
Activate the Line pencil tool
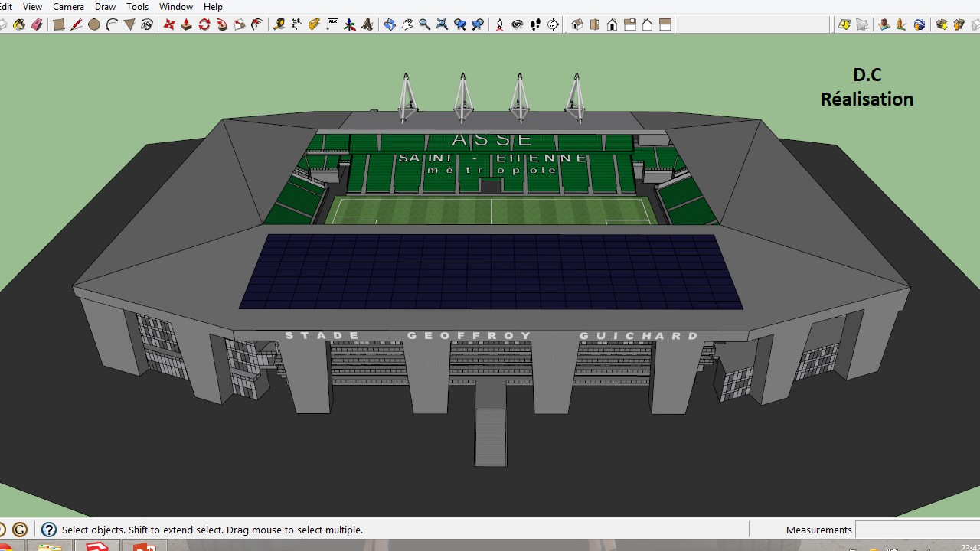click(x=76, y=24)
